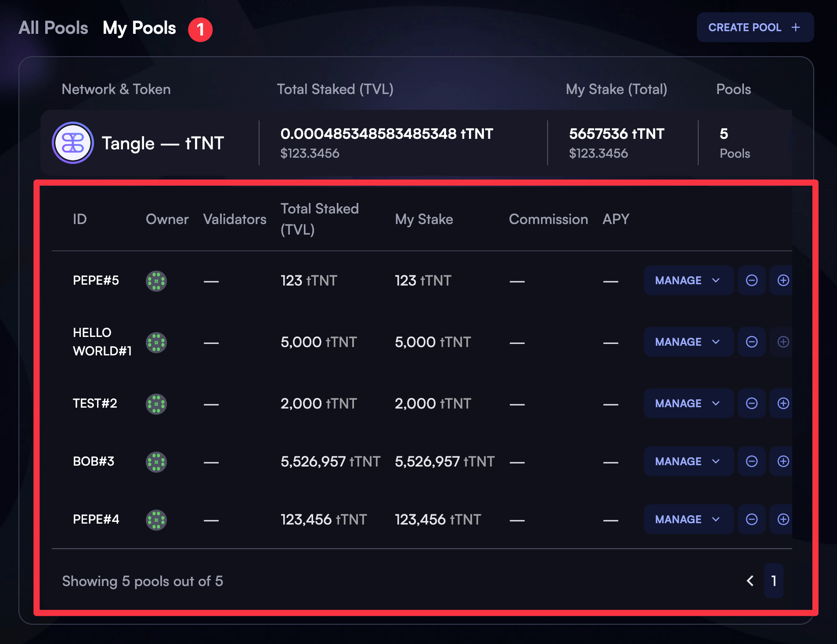Click the red notification badge next to My Pools
This screenshot has width=837, height=644.
coord(200,29)
